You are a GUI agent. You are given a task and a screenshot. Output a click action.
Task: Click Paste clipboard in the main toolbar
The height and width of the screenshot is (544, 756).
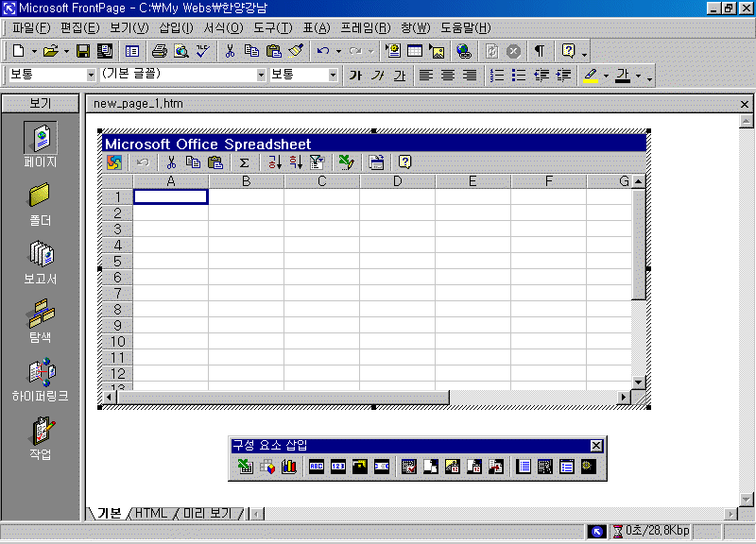coord(273,51)
